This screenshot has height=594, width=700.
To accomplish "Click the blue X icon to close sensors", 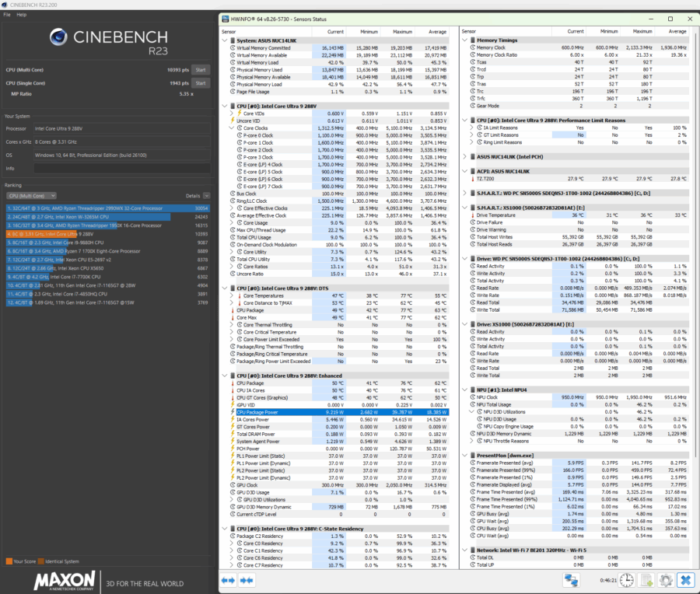I will [686, 580].
